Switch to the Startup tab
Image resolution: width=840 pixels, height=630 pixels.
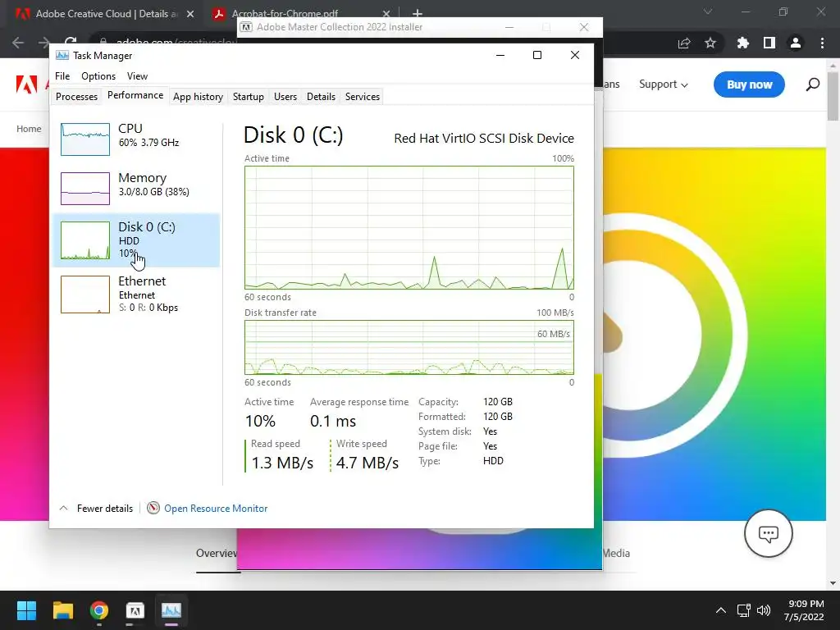point(248,97)
